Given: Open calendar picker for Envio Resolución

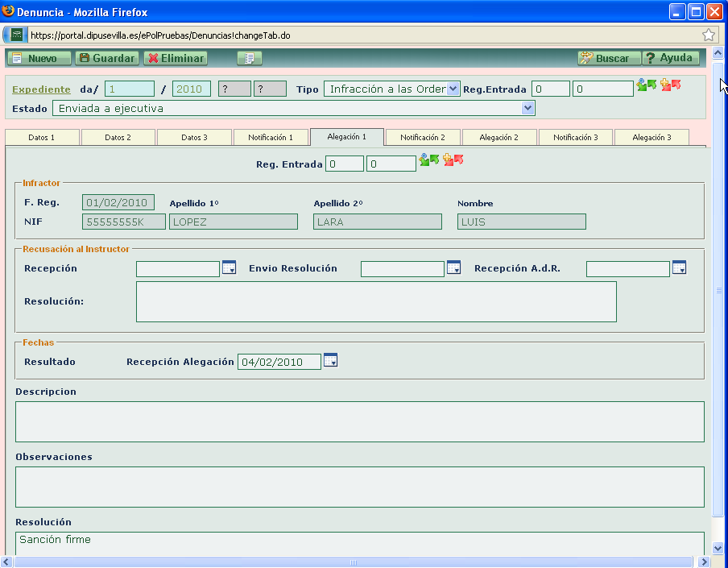Looking at the screenshot, I should (x=453, y=268).
